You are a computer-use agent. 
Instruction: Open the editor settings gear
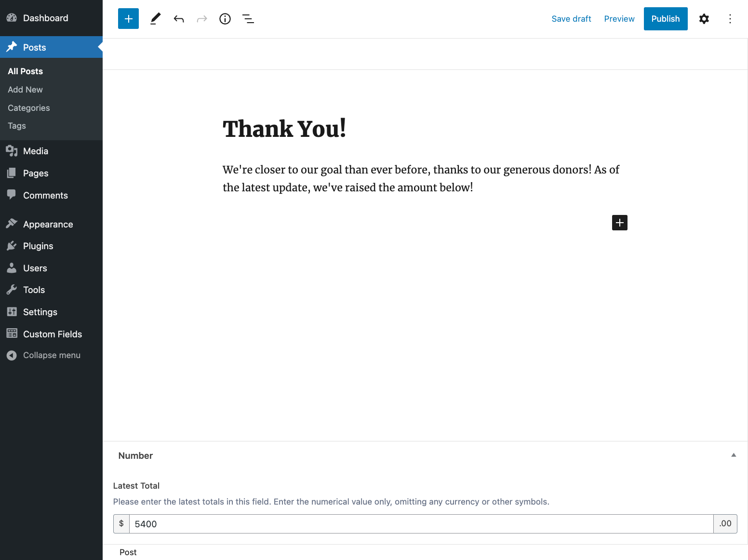(704, 18)
